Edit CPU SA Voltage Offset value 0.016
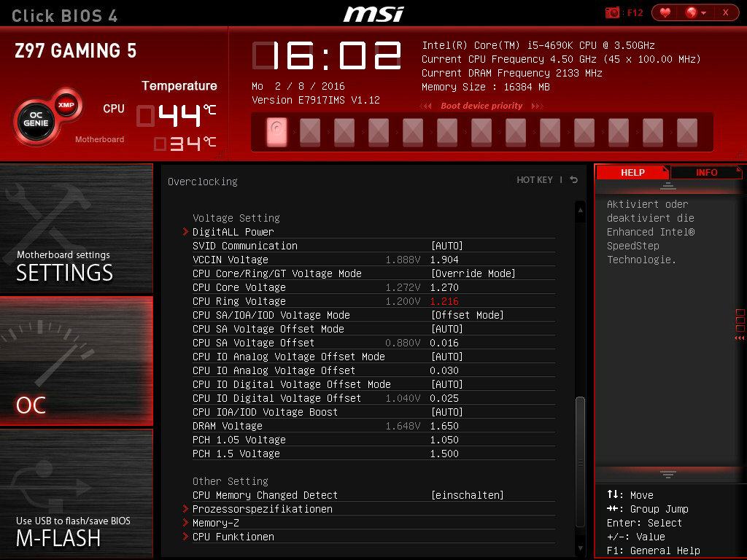This screenshot has width=747, height=560. [444, 343]
